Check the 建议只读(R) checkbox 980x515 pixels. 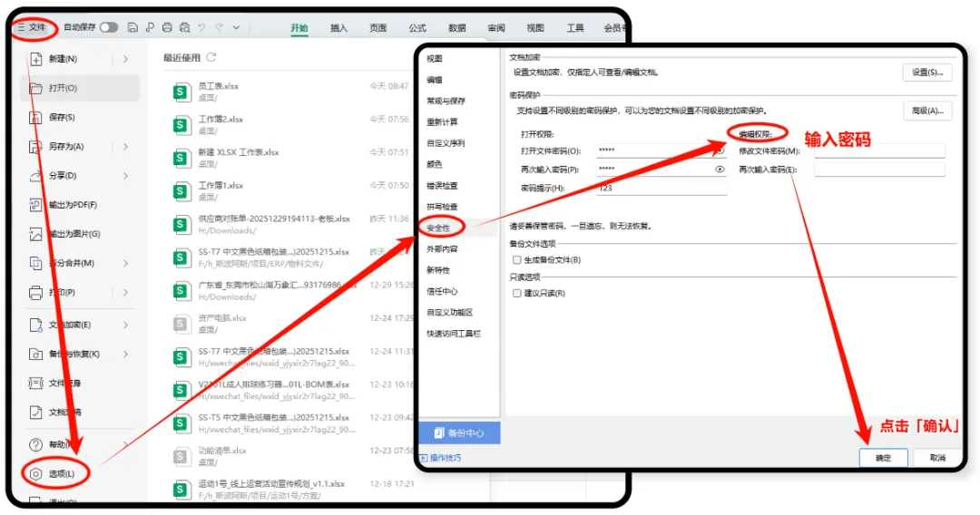[x=517, y=293]
